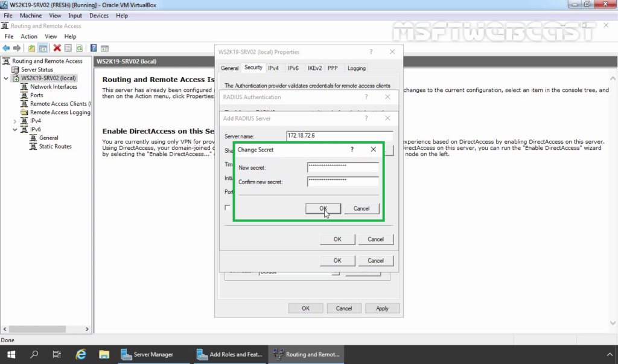Select the Network Interfaces node icon

click(24, 87)
